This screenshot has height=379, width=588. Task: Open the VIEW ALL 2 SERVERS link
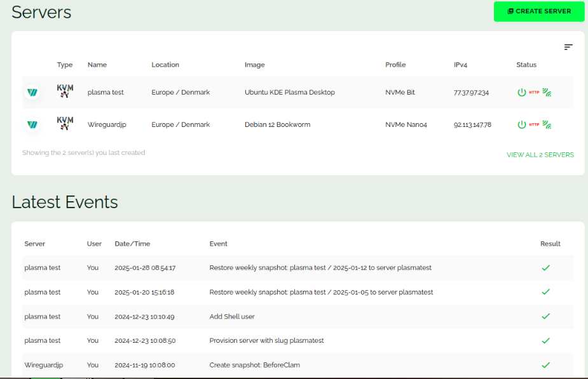tap(540, 154)
